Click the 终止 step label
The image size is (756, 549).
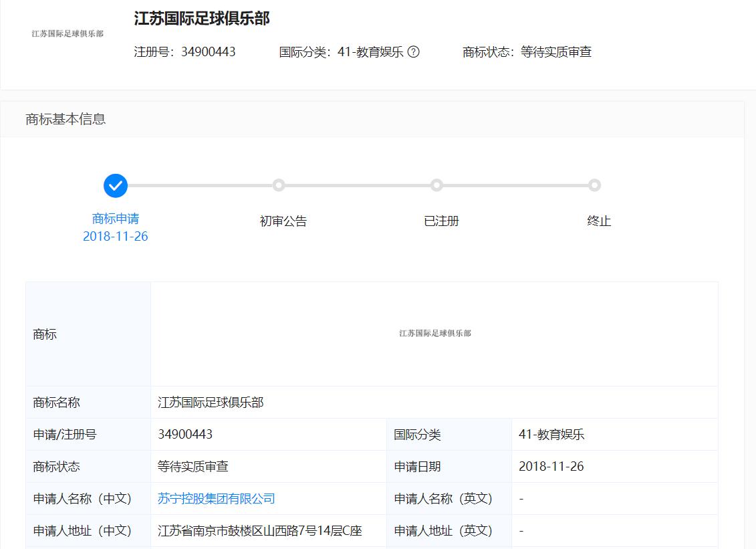(x=599, y=221)
